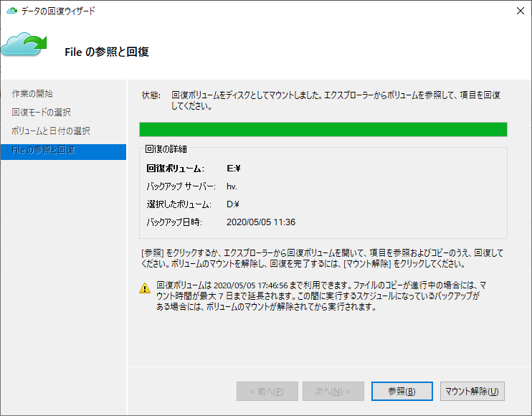Click the データの回復ウィザード title text
Screen dimensions: 532x416
pos(58,11)
